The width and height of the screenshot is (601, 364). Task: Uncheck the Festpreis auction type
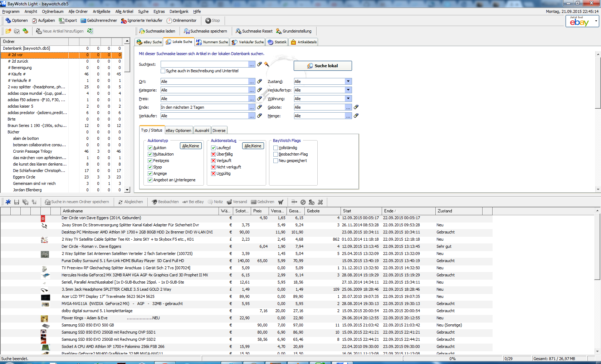[x=150, y=161]
